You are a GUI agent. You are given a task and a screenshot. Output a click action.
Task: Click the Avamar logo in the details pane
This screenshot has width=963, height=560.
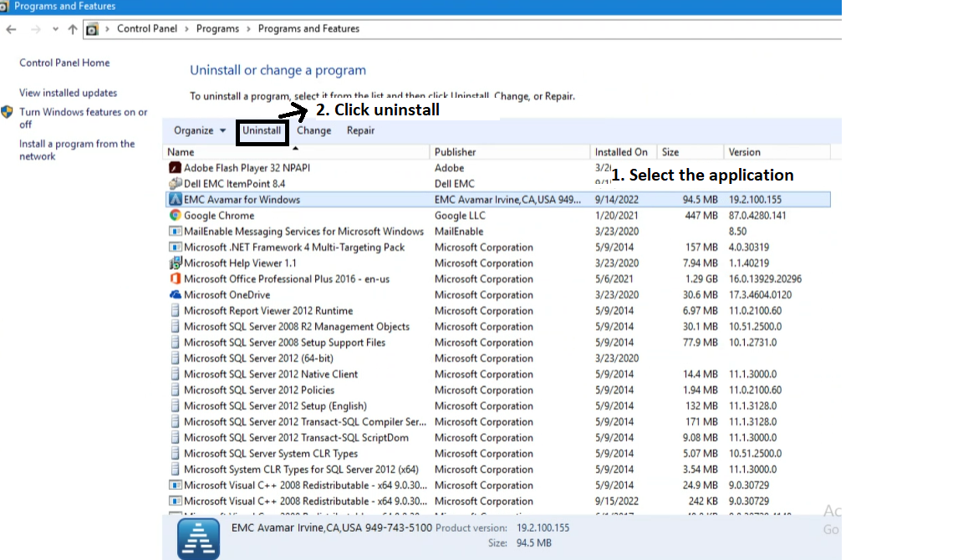[x=198, y=538]
